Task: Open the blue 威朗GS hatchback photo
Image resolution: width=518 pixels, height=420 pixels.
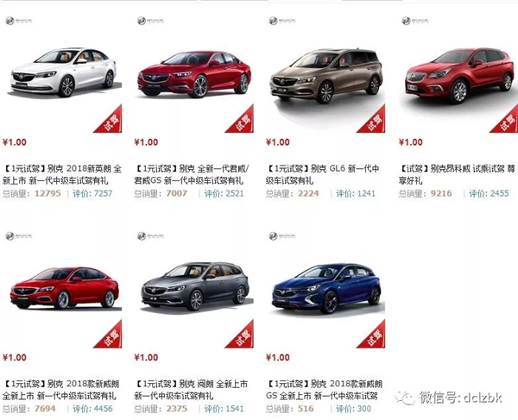Action: pyautogui.click(x=326, y=288)
